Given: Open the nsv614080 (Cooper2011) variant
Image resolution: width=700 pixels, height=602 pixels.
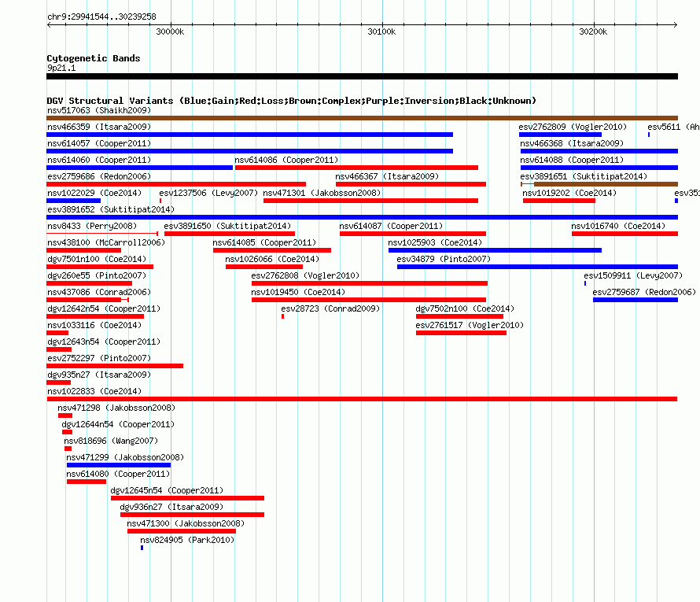Looking at the screenshot, I should click(x=87, y=482).
